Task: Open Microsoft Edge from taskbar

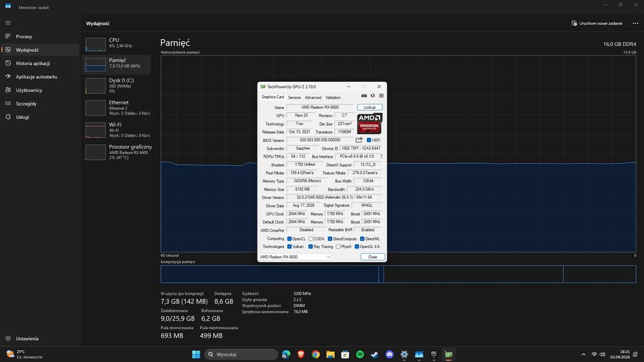Action: point(287,354)
